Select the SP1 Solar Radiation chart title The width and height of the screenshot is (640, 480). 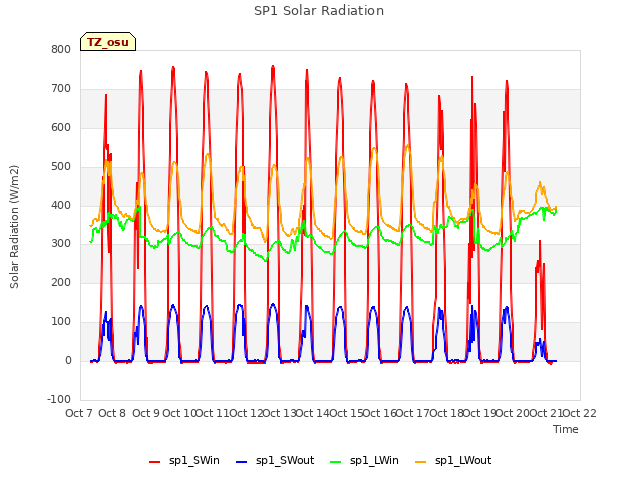(319, 11)
